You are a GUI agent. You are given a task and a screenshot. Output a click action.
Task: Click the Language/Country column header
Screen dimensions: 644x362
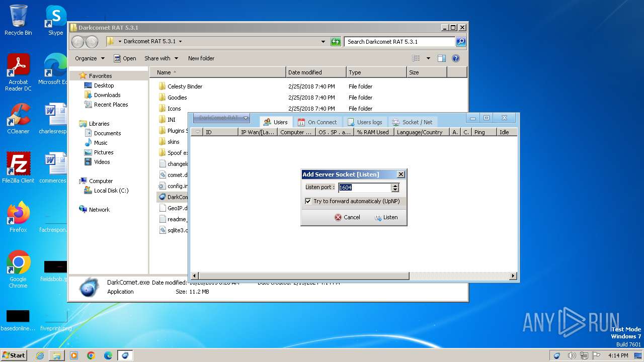(x=421, y=132)
